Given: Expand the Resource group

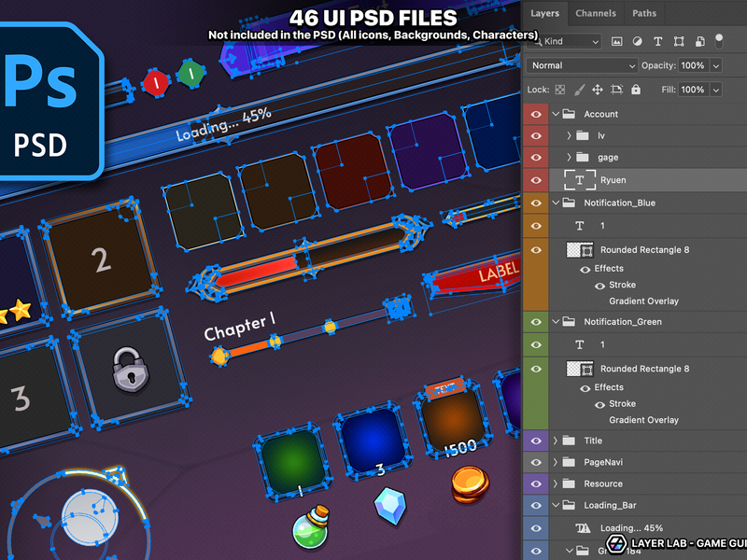Looking at the screenshot, I should pos(556,483).
